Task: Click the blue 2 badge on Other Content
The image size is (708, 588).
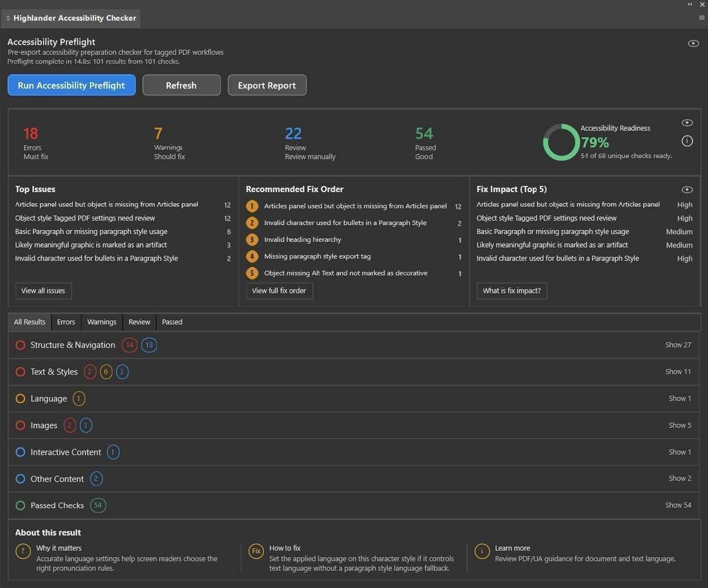Action: [x=96, y=479]
